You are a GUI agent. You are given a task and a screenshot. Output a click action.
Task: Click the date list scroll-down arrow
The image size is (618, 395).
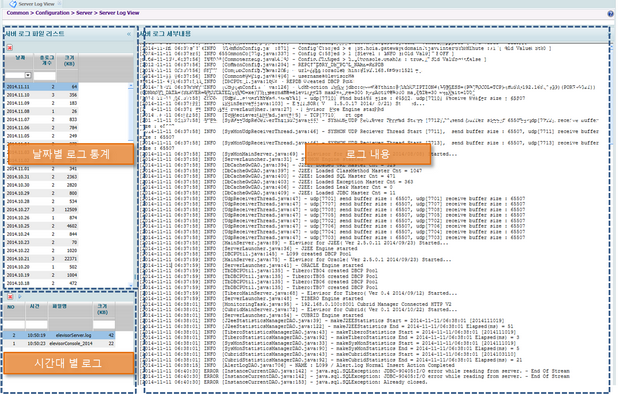131,285
